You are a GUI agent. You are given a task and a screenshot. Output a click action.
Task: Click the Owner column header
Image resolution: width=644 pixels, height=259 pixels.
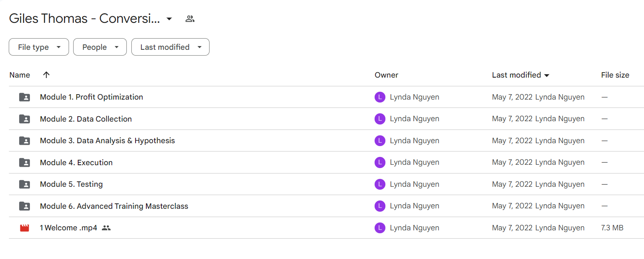pos(386,75)
